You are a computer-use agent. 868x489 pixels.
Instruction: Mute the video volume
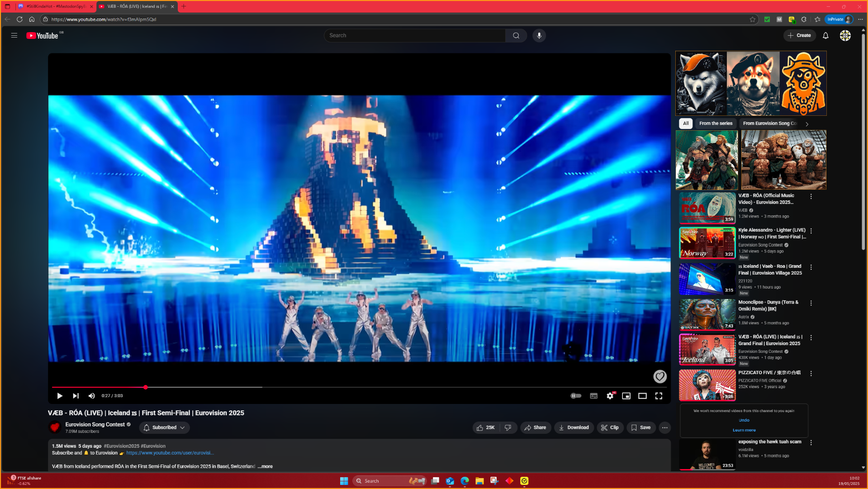point(92,396)
